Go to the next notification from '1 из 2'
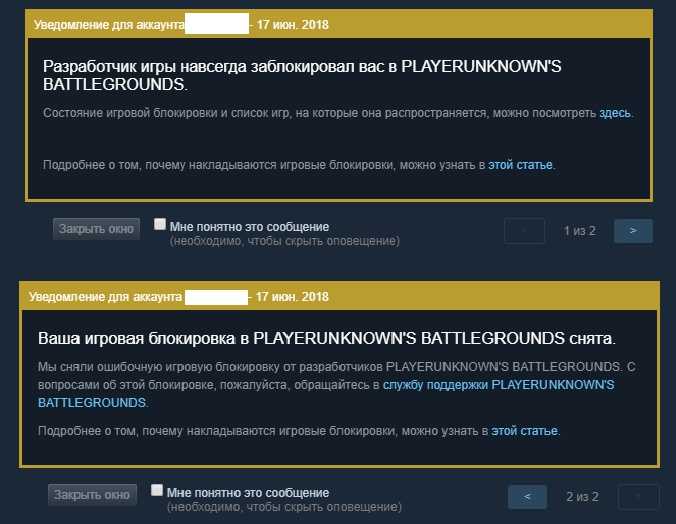This screenshot has height=524, width=676. coord(633,231)
